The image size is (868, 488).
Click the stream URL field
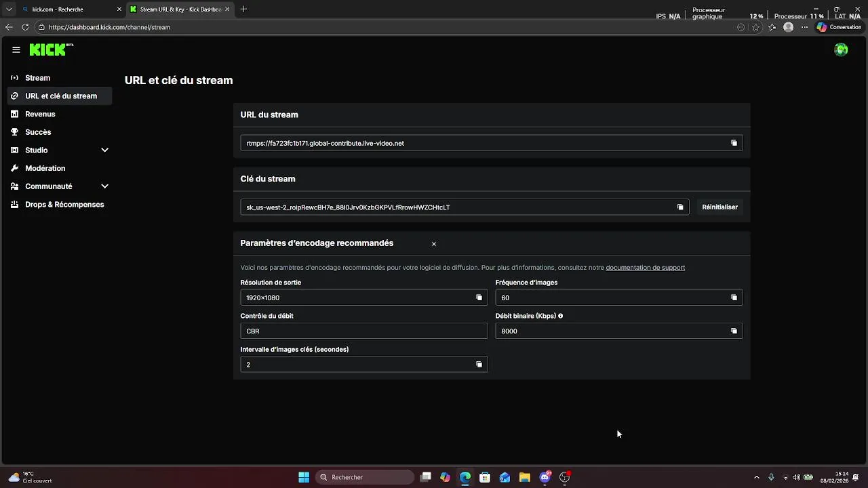coord(492,143)
